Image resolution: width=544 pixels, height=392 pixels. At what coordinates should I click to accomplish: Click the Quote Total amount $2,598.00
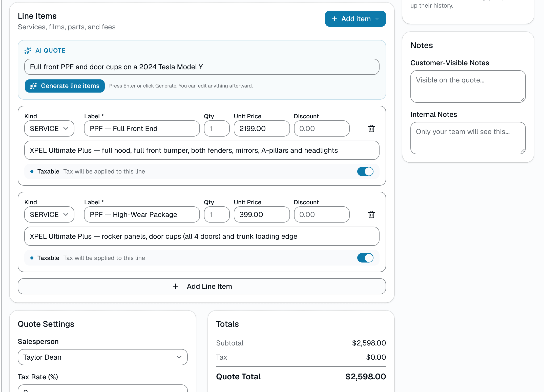pyautogui.click(x=366, y=377)
